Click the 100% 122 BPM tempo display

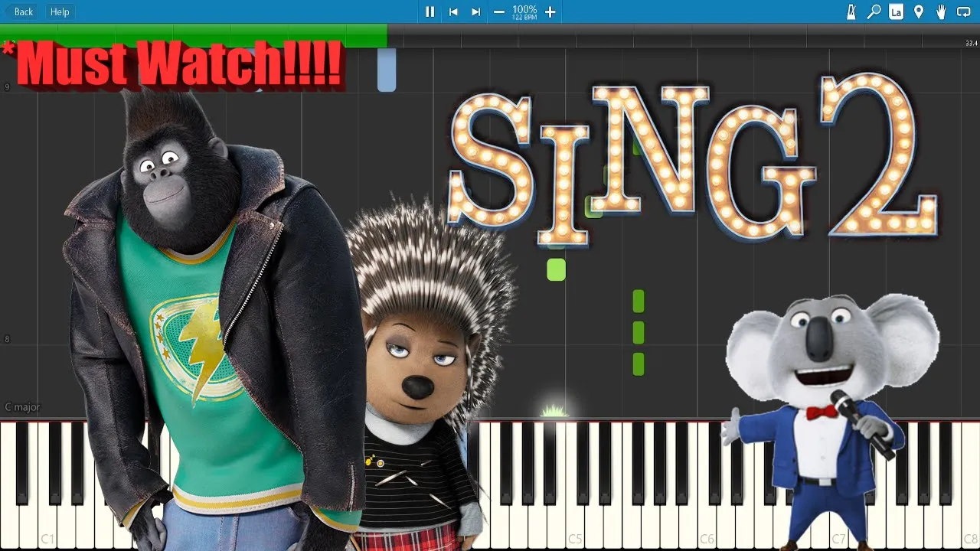click(524, 11)
